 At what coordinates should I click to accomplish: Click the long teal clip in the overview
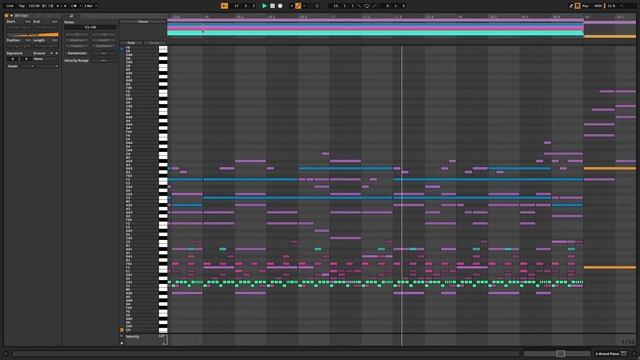375,33
